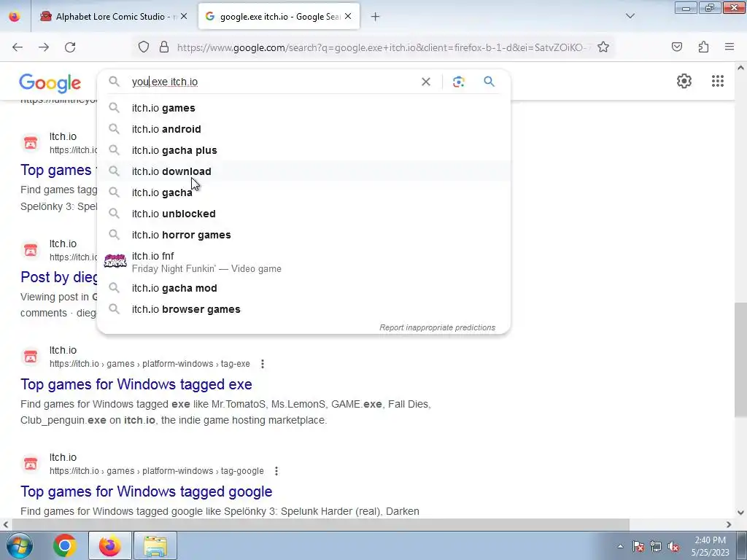Click the Action Center flag tray icon
This screenshot has height=560, width=747.
click(x=638, y=546)
